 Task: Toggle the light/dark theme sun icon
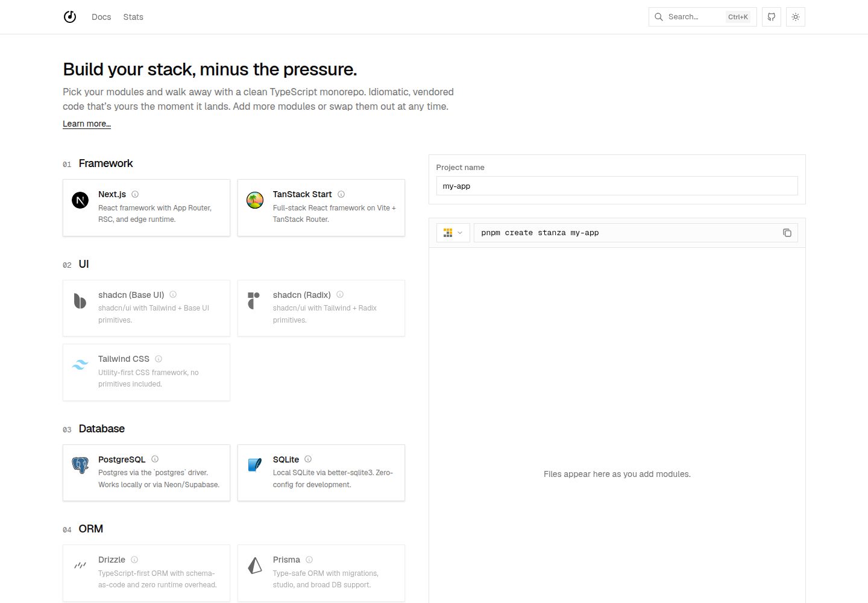click(796, 17)
